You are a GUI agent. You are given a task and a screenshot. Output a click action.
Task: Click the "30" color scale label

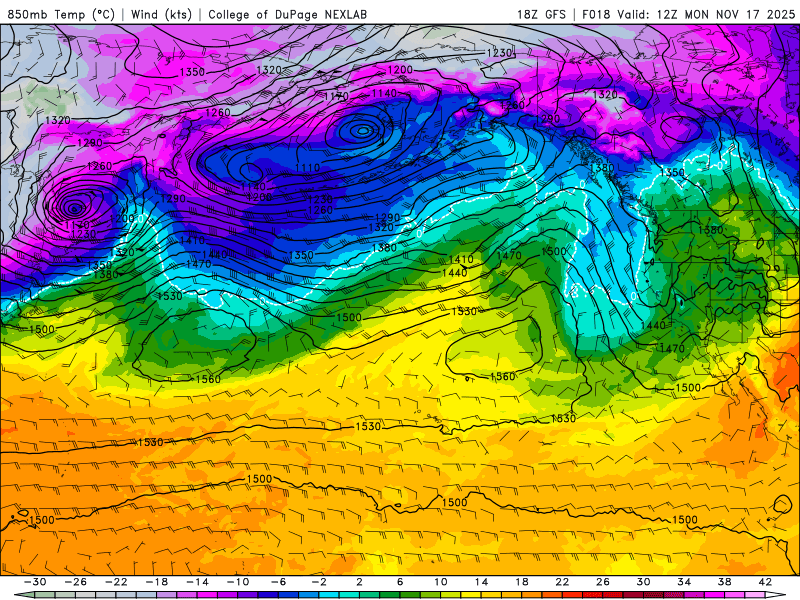click(x=643, y=582)
